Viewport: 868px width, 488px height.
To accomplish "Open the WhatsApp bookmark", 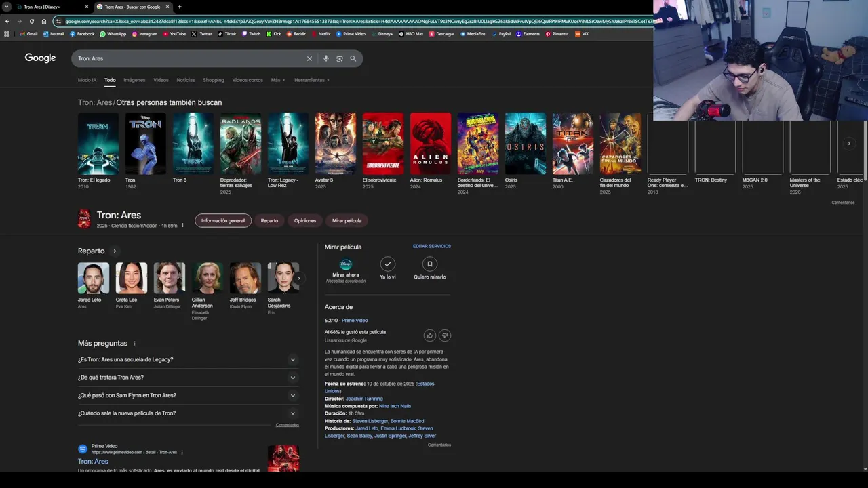I will click(x=113, y=34).
